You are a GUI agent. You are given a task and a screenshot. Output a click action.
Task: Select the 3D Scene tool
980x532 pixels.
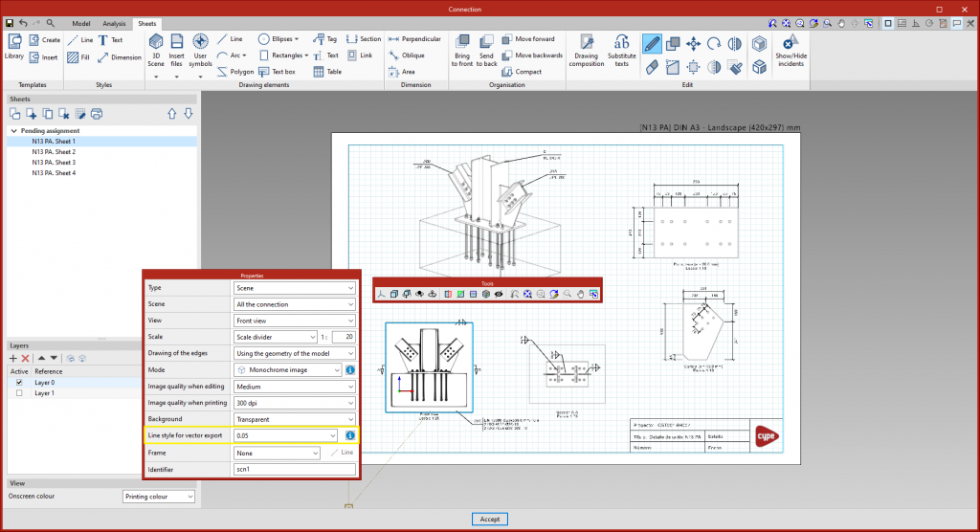point(156,48)
